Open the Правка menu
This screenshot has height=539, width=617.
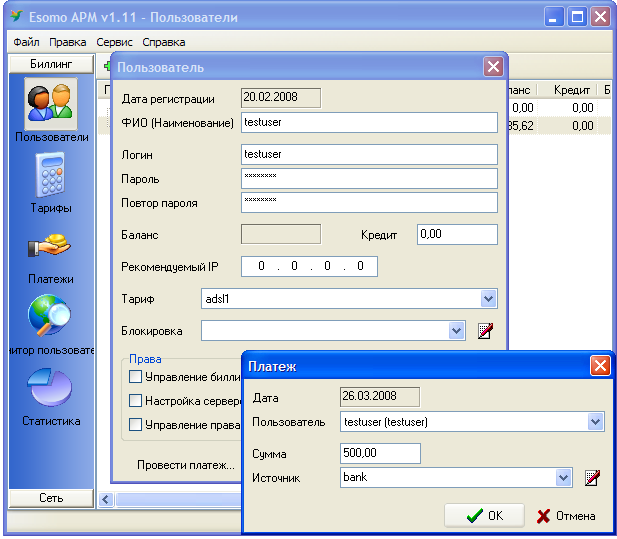click(x=68, y=42)
